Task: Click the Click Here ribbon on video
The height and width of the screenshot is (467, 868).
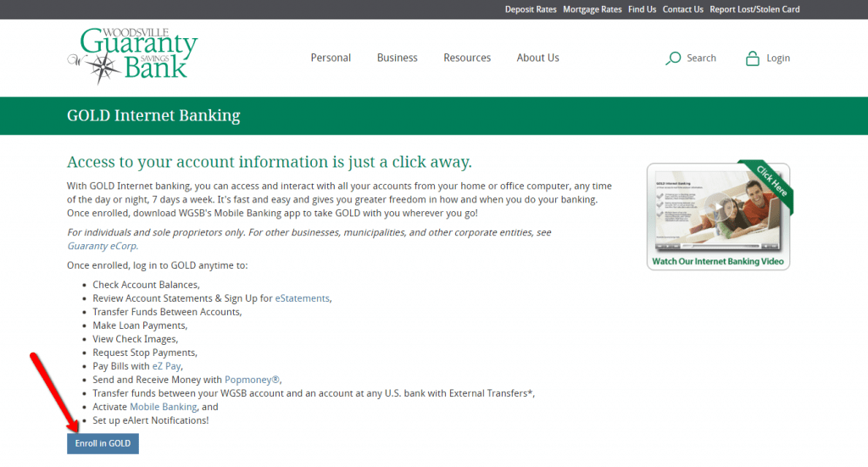Action: (x=771, y=181)
